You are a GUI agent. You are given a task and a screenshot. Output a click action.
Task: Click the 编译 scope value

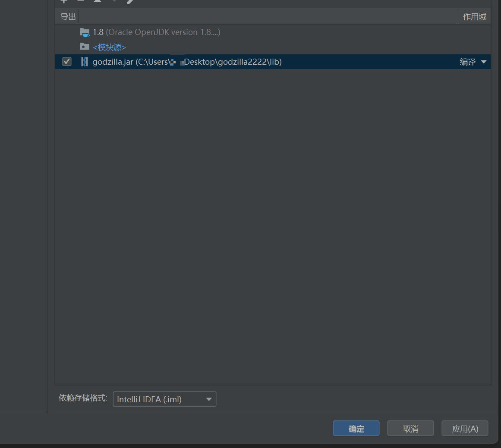coord(468,62)
